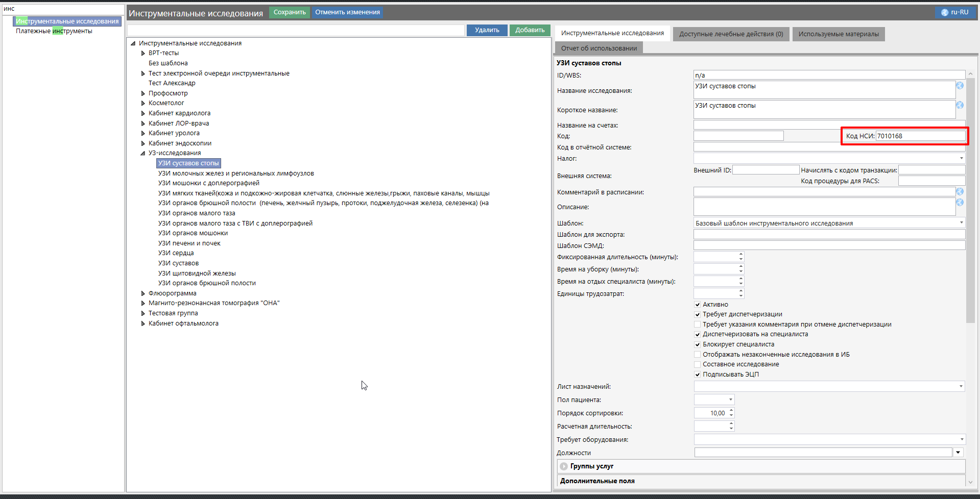The image size is (980, 499).
Task: Click the black arrow button beside Должности
Action: 958,453
